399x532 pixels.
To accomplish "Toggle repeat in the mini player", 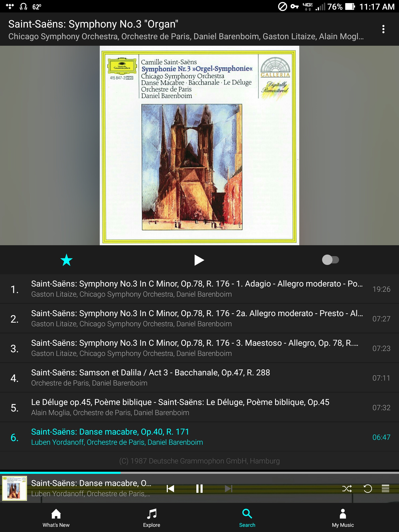I will [368, 489].
